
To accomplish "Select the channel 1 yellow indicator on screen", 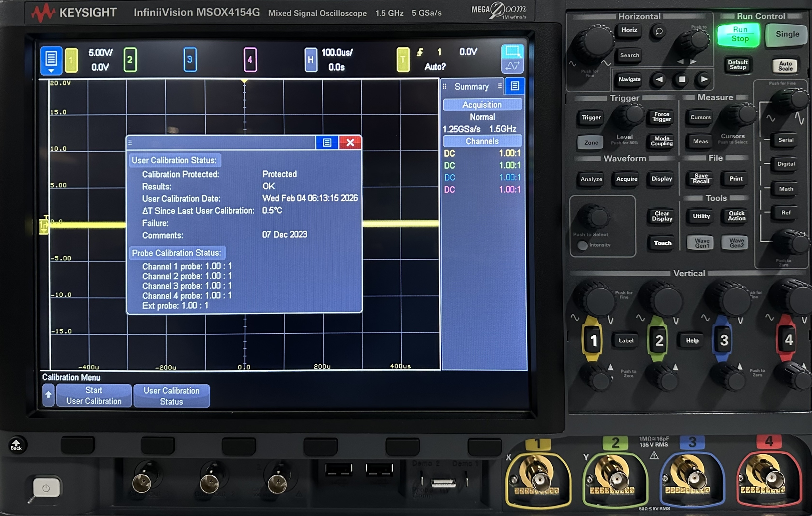I will tap(71, 60).
